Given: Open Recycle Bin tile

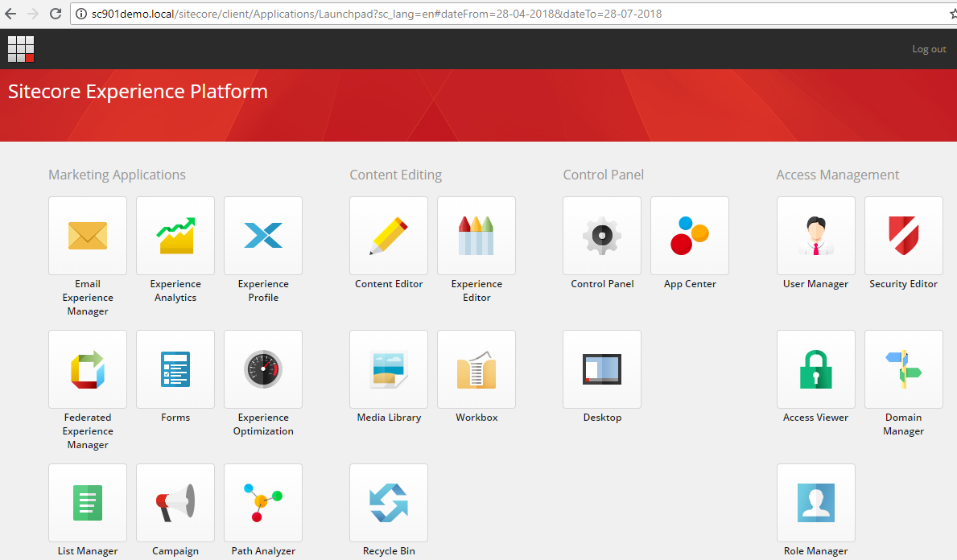Looking at the screenshot, I should tap(389, 503).
